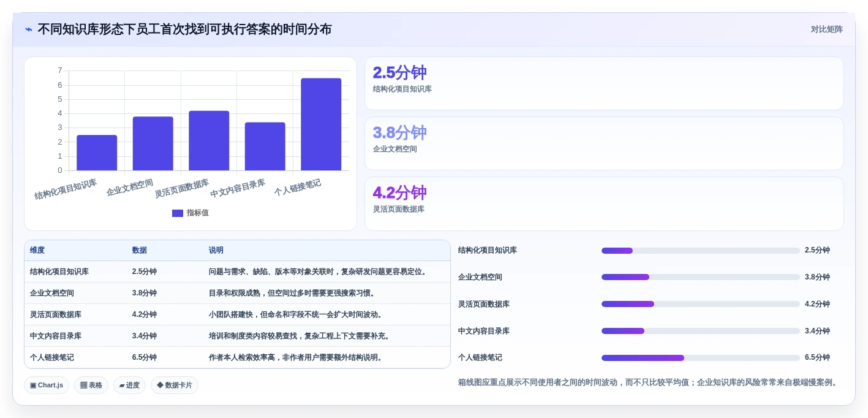
Task: Click the 说明 column header
Action: [x=216, y=251]
